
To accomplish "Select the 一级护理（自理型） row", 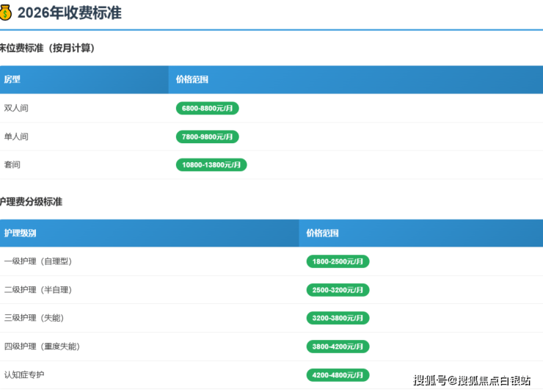I will 37,261.
